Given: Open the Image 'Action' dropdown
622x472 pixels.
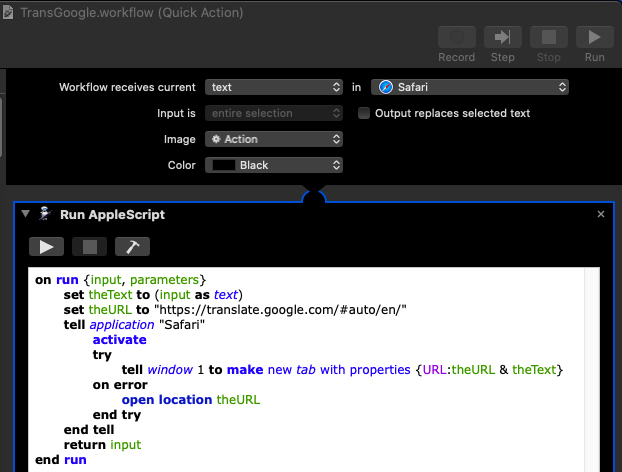Looking at the screenshot, I should pos(274,139).
